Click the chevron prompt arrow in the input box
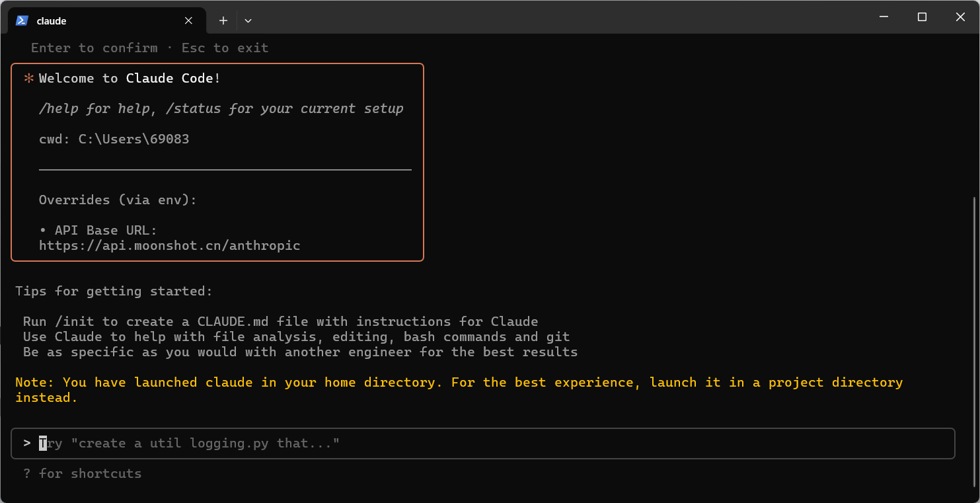Viewport: 980px width, 503px height. (27, 443)
